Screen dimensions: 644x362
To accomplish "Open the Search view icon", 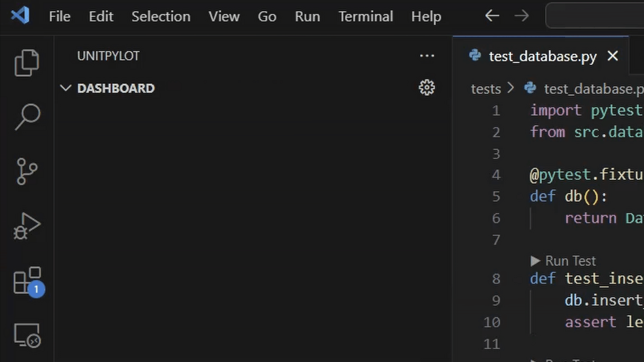I will coord(28,116).
